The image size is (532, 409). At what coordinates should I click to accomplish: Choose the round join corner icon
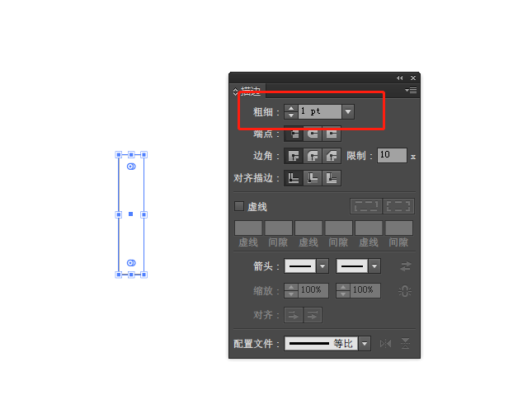click(313, 156)
